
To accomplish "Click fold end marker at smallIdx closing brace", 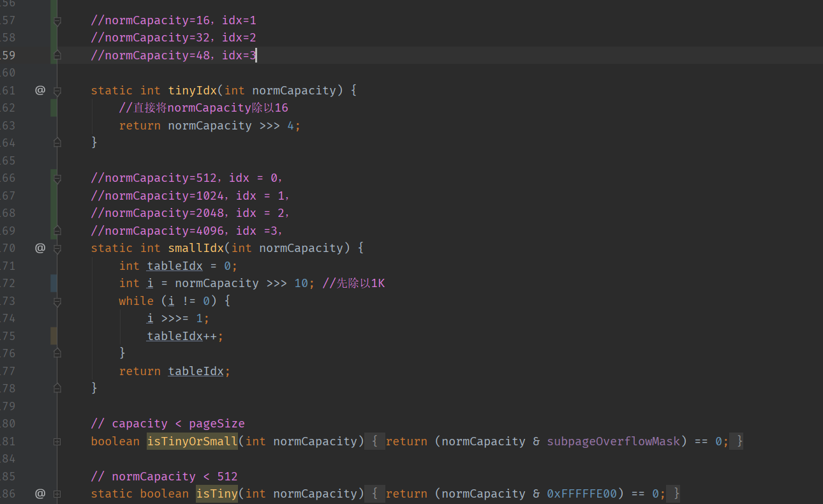I will click(57, 388).
